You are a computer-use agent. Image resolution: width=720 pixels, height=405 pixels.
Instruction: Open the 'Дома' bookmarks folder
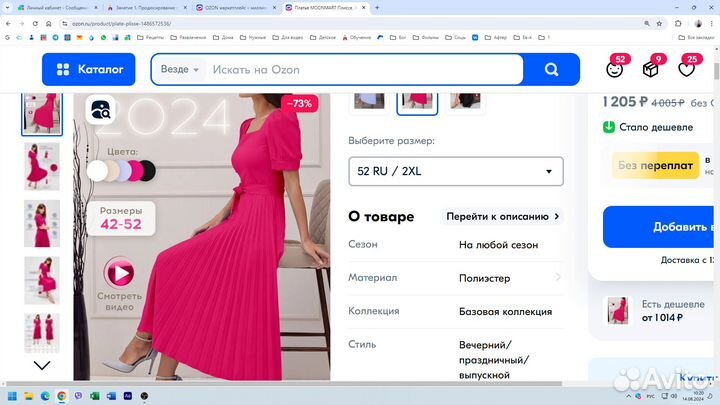pyautogui.click(x=223, y=38)
